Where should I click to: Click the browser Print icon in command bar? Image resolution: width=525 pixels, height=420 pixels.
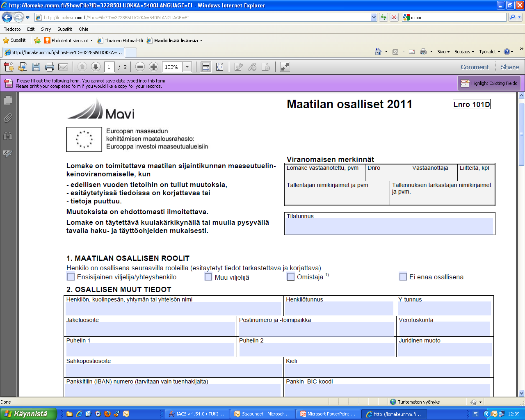(423, 52)
